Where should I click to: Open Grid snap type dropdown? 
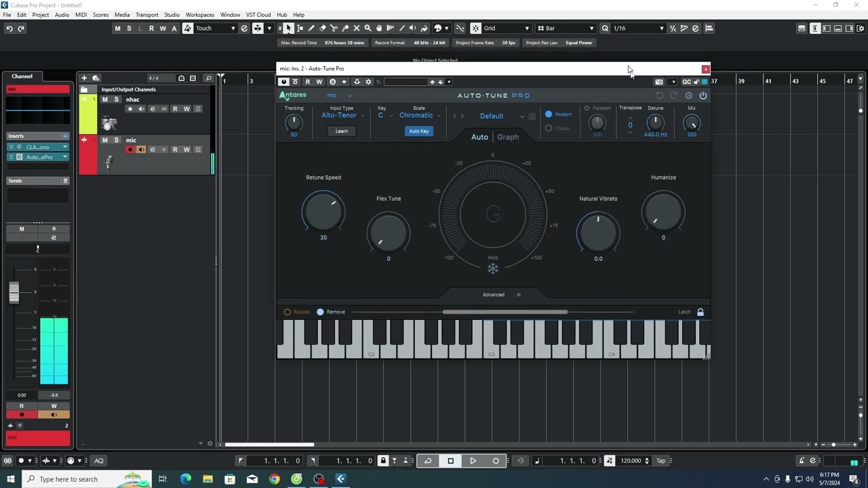[x=506, y=28]
